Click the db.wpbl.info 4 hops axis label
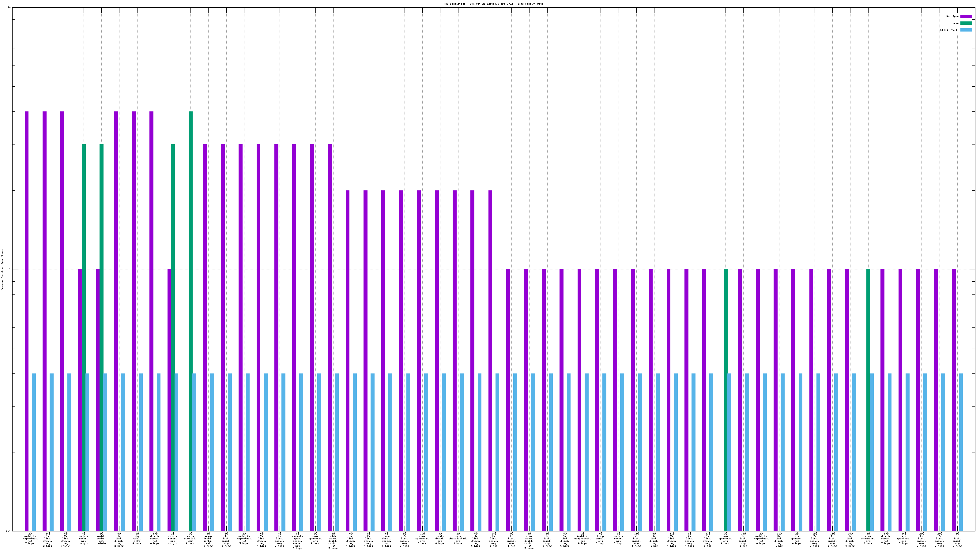980x551 pixels. click(x=137, y=538)
